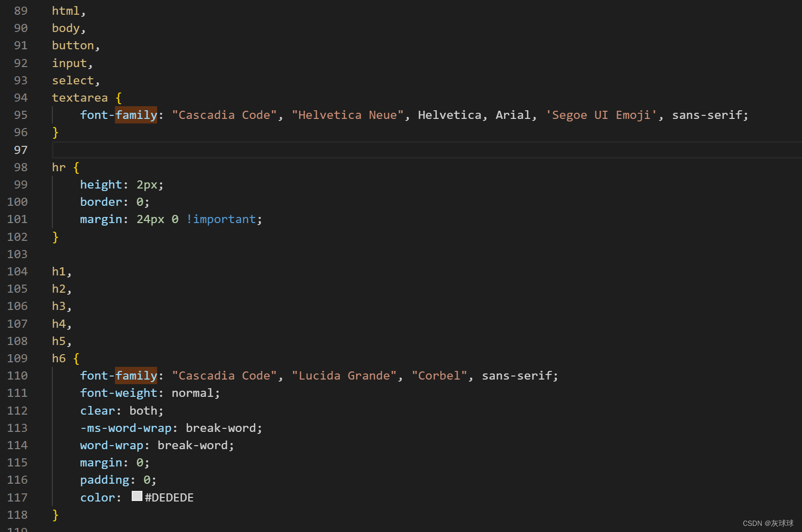802x532 pixels.
Task: Click the 'input,' selector text
Action: coord(72,63)
